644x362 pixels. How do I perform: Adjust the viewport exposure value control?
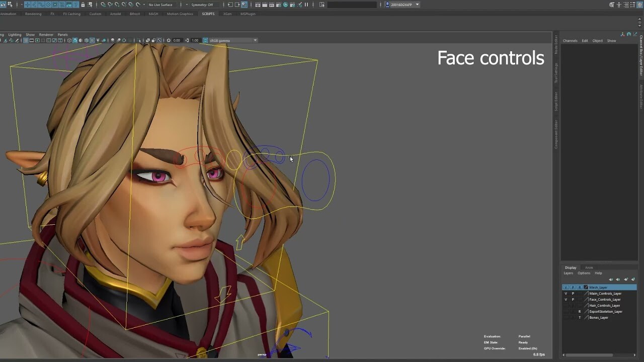coord(176,40)
